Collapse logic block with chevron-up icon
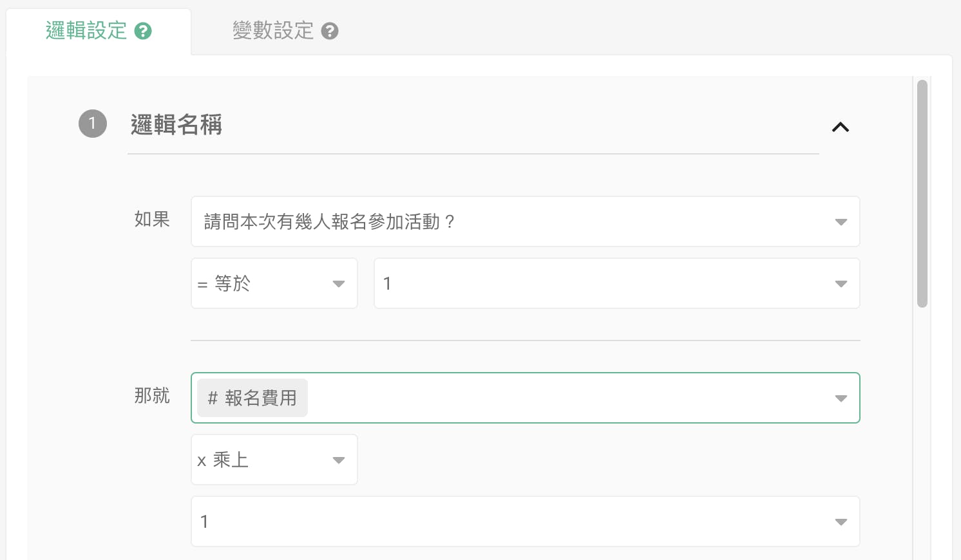 tap(840, 127)
